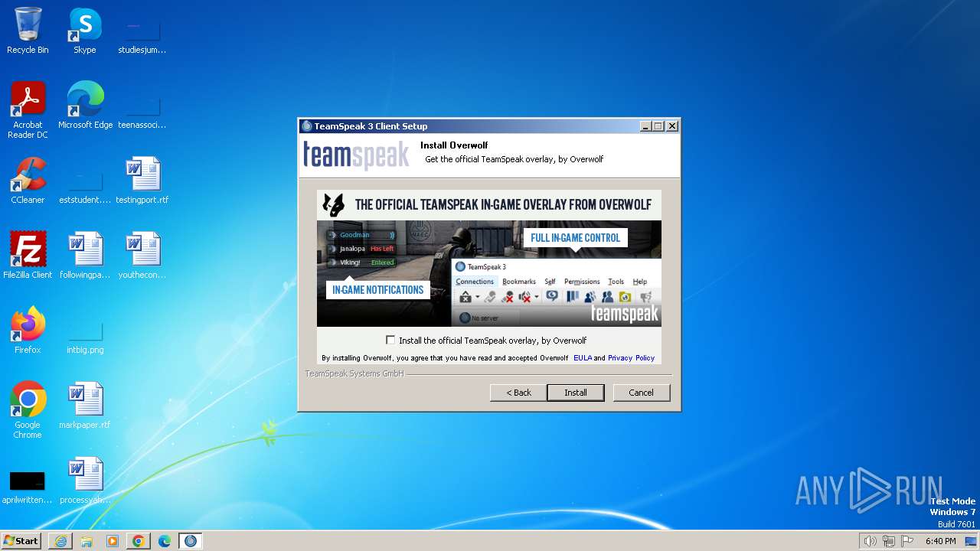Open Action Center flag tray icon

907,541
